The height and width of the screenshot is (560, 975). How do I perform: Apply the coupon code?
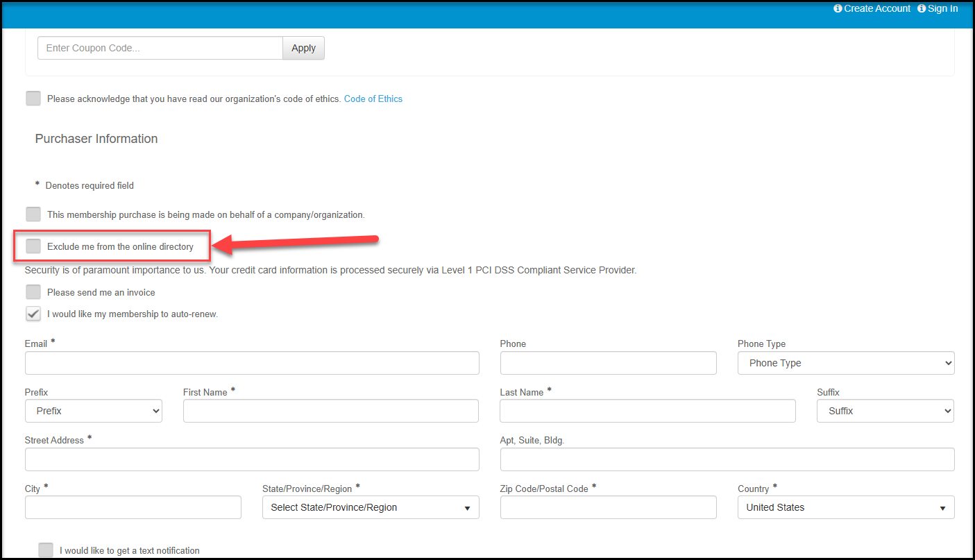click(x=303, y=48)
